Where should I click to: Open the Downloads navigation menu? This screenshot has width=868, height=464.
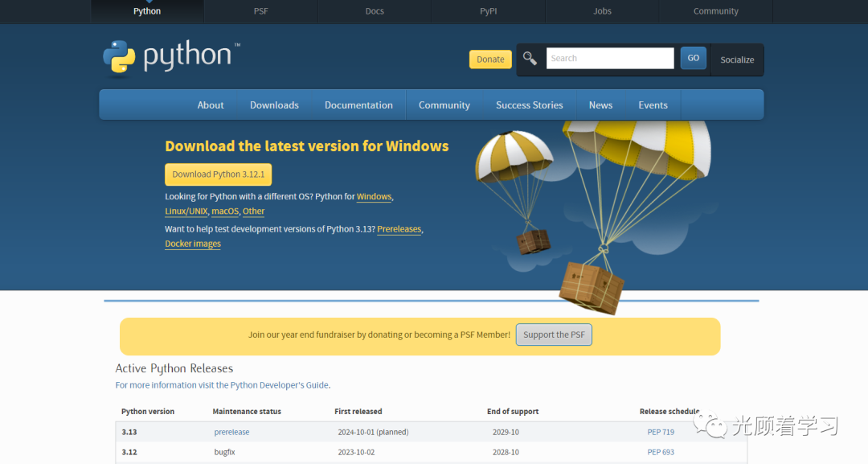tap(274, 105)
